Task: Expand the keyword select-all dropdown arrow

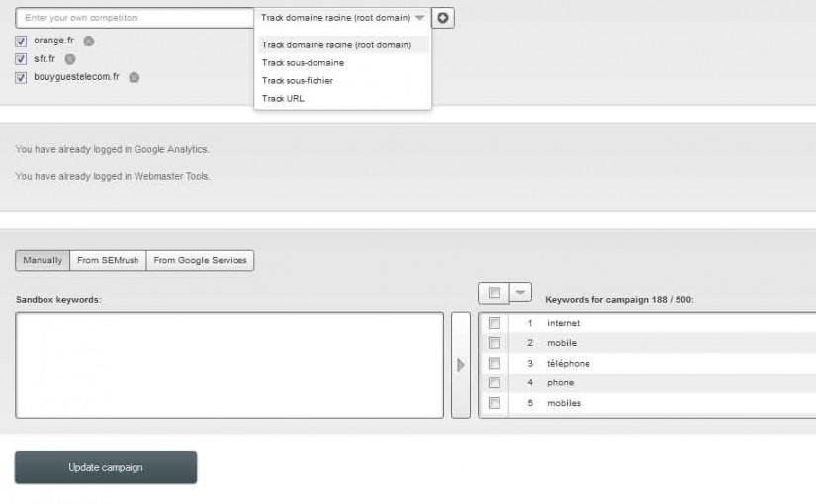Action: (x=520, y=293)
